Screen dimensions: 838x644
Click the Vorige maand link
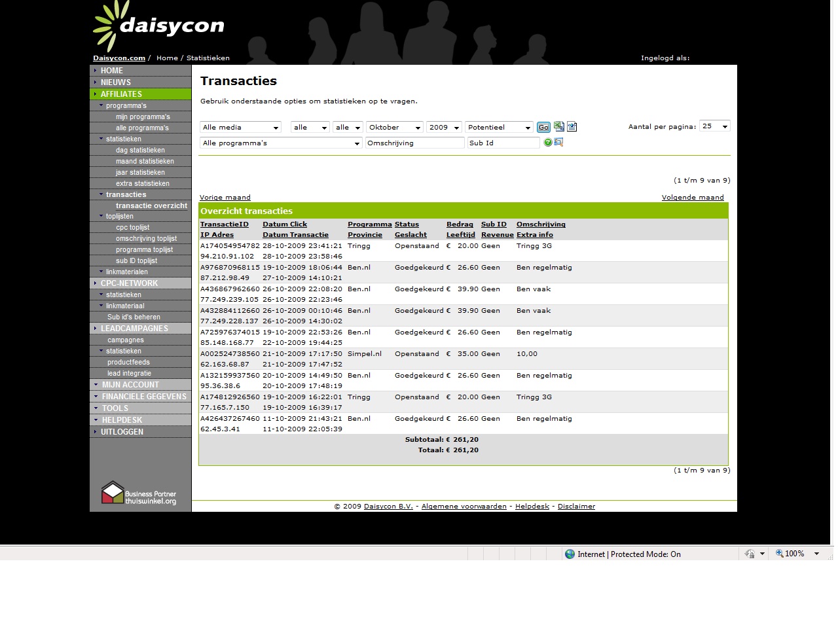pyautogui.click(x=225, y=198)
